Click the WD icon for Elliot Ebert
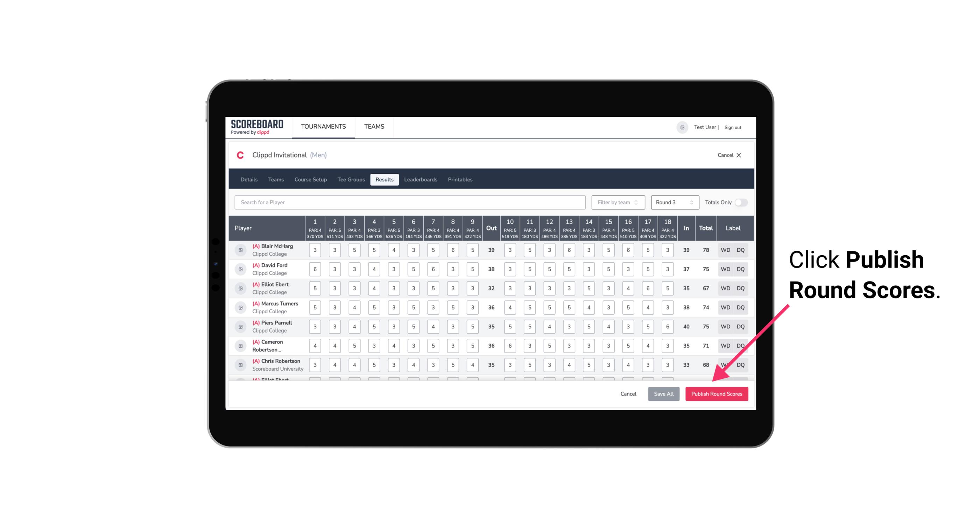This screenshot has width=980, height=527. tap(725, 288)
